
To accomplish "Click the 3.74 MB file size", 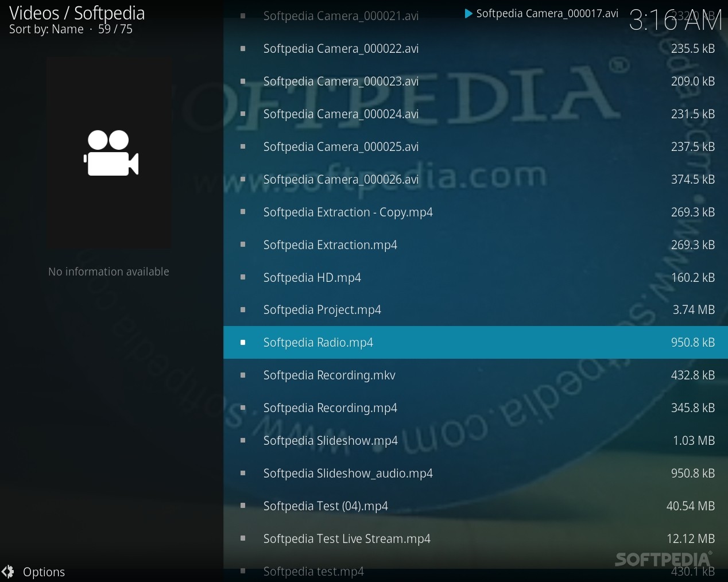I will pyautogui.click(x=694, y=310).
